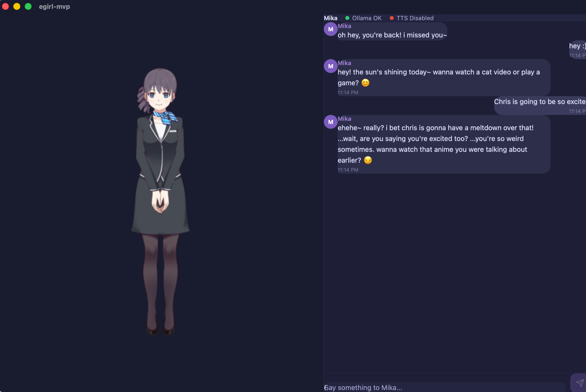The width and height of the screenshot is (586, 392).
Task: Click the paper plane send icon
Action: click(x=580, y=383)
